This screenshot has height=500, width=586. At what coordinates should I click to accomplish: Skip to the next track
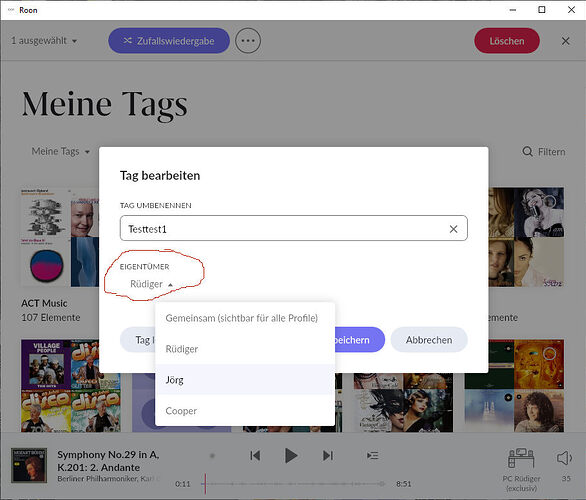point(328,456)
